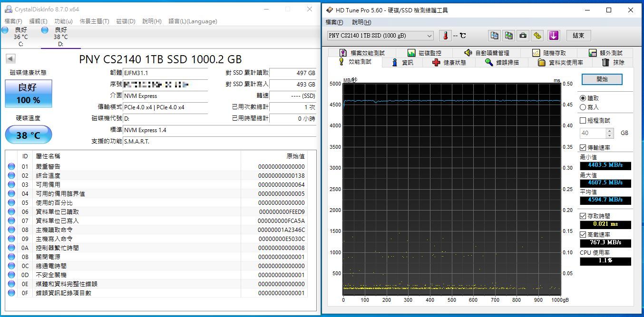Click status orb for attribute 07 資料單位已寫入

[x=11, y=221]
